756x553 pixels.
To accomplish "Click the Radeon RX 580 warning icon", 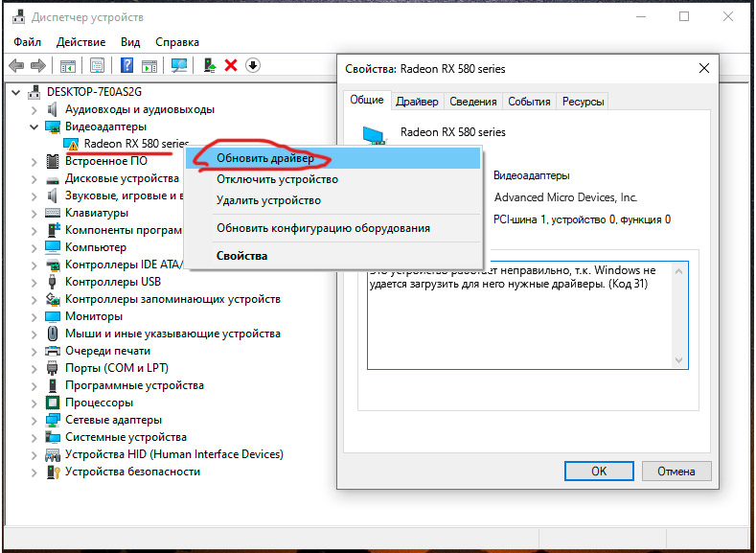I will point(72,144).
